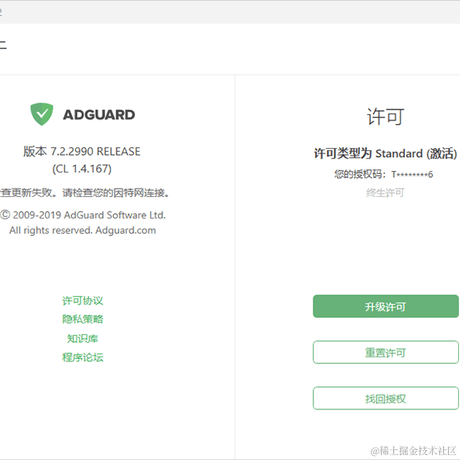
Task: Click the 重置许可 reset license button
Action: pos(386,352)
